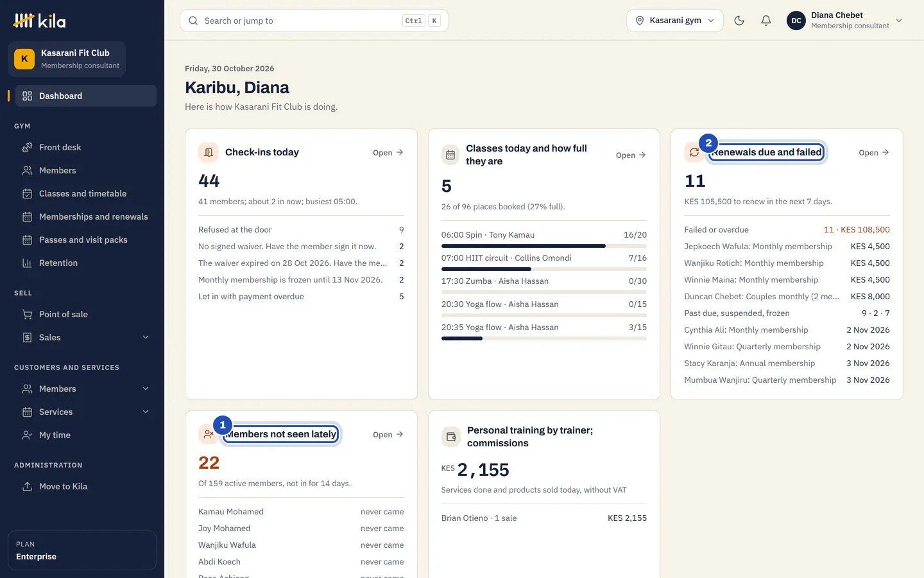Click the Renewals refresh icon

[x=694, y=152]
